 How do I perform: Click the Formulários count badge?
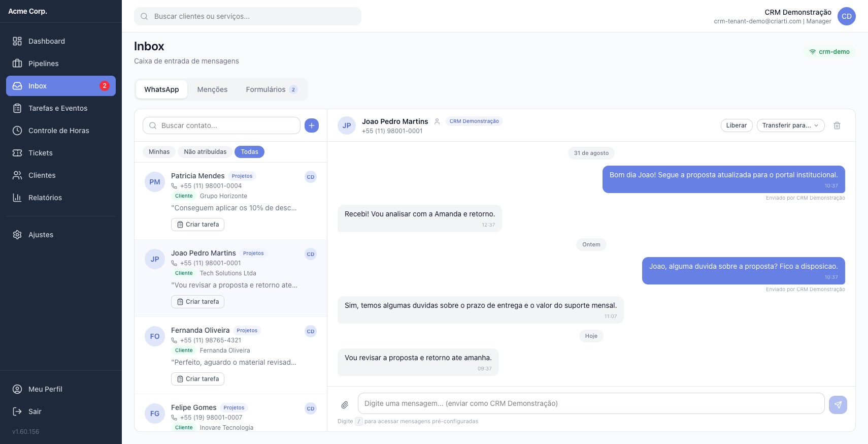coord(293,90)
